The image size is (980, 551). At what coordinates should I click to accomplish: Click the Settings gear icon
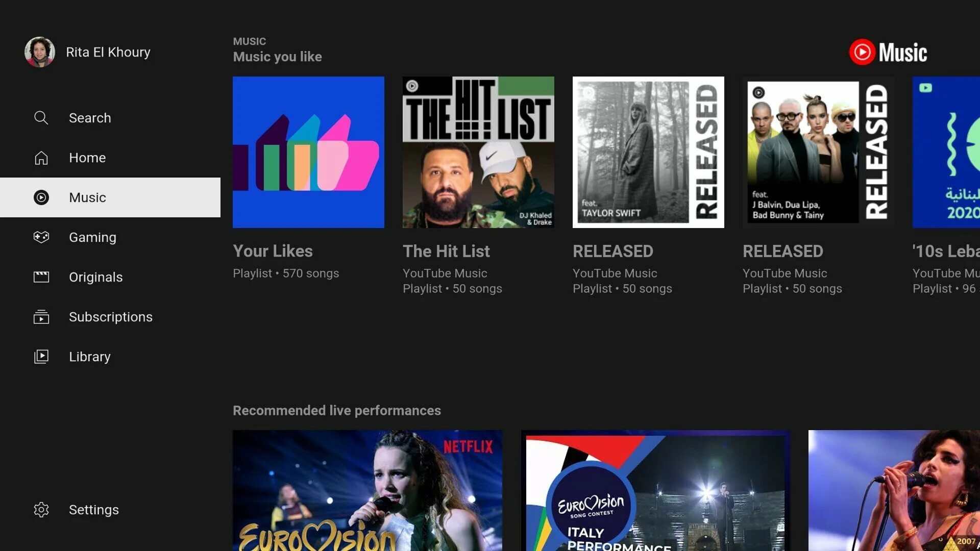point(41,510)
